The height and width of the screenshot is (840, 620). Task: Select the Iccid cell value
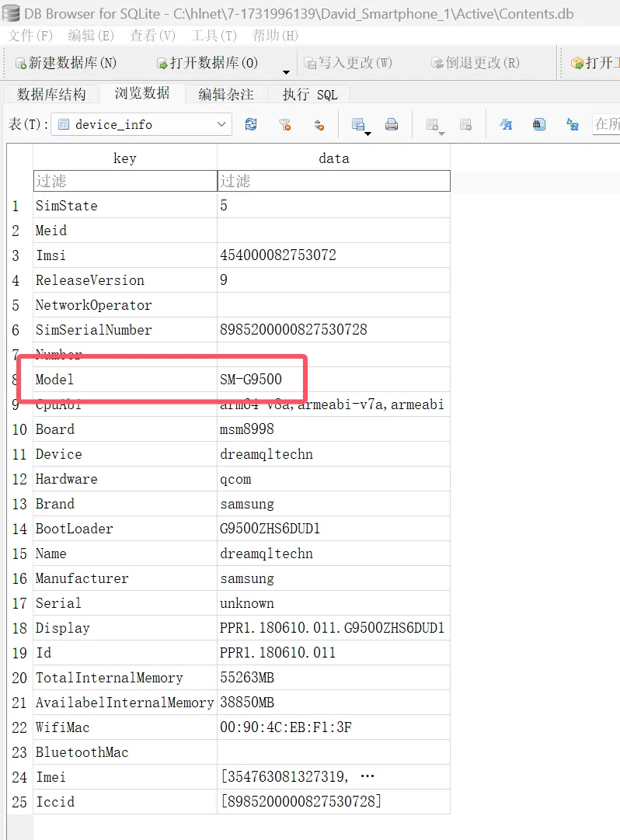coord(333,802)
